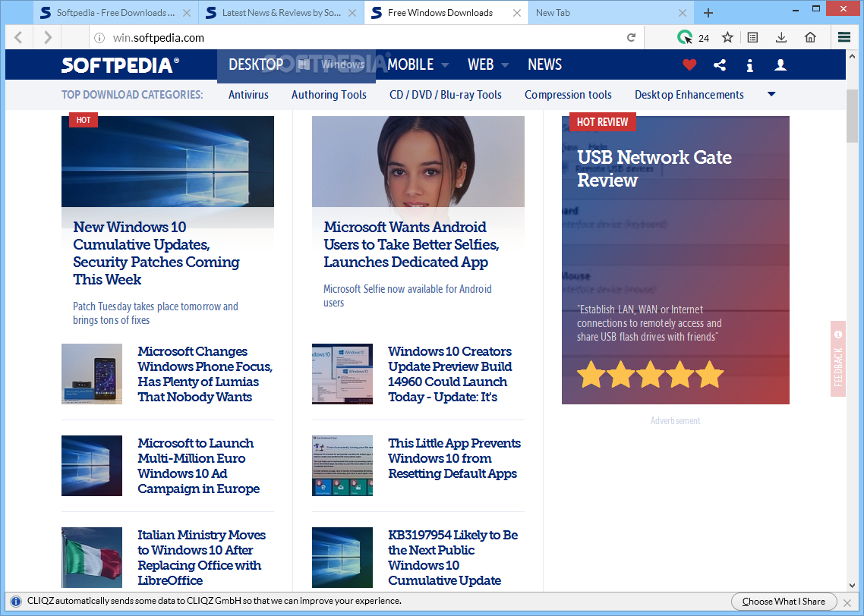This screenshot has width=864, height=616.
Task: Open a new tab with the plus icon
Action: click(x=708, y=13)
